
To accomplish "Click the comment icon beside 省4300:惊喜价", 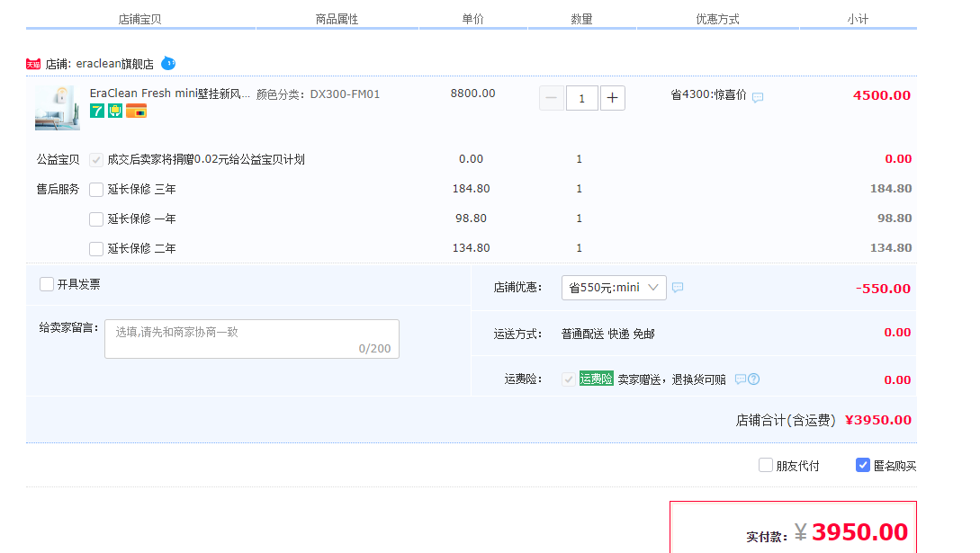I will click(758, 97).
